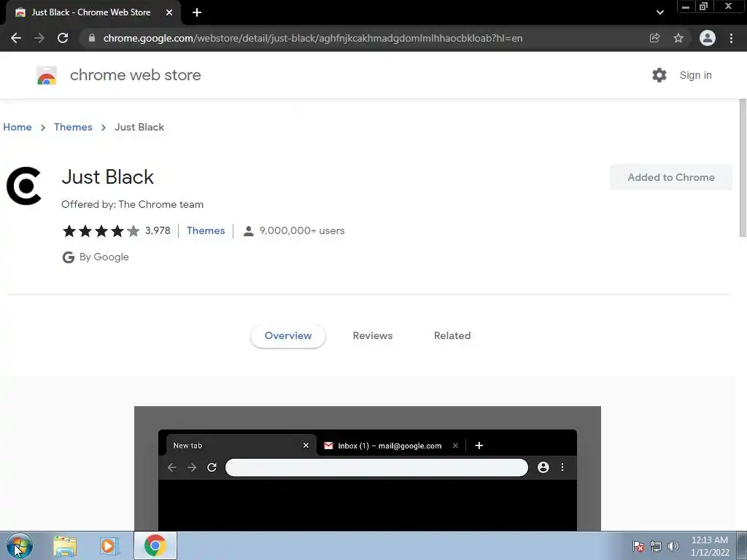747x560 pixels.
Task: Open the Themes category link beside rating
Action: point(206,231)
